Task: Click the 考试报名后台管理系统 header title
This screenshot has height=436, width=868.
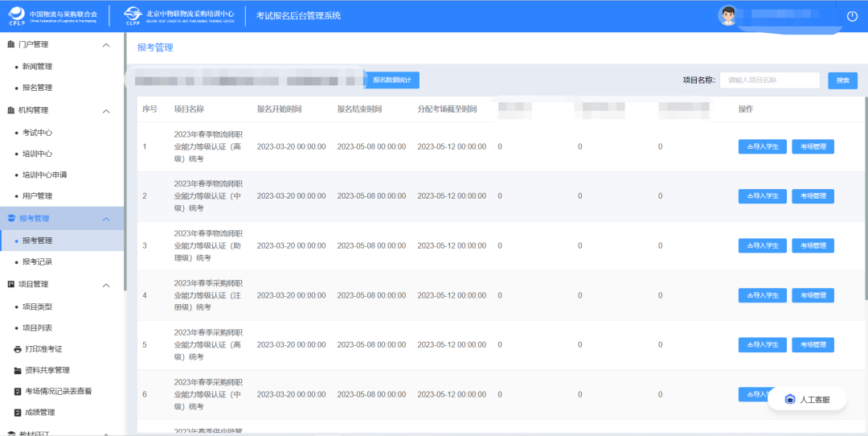Action: click(298, 15)
